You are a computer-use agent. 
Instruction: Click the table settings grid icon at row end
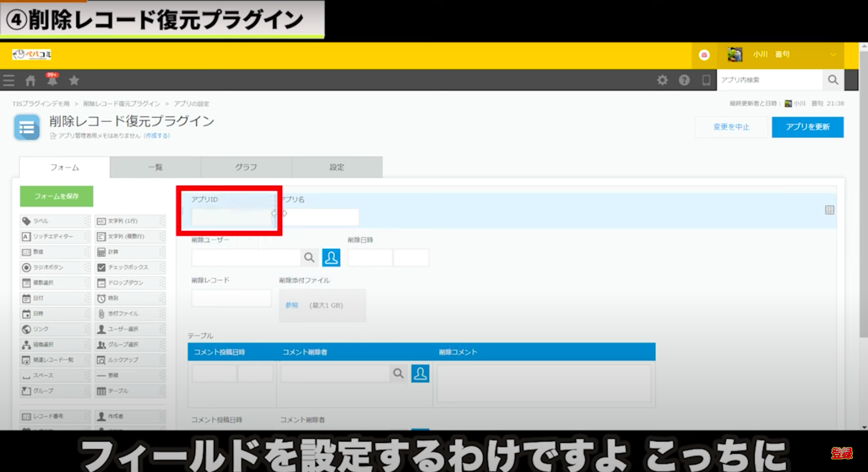pyautogui.click(x=829, y=210)
